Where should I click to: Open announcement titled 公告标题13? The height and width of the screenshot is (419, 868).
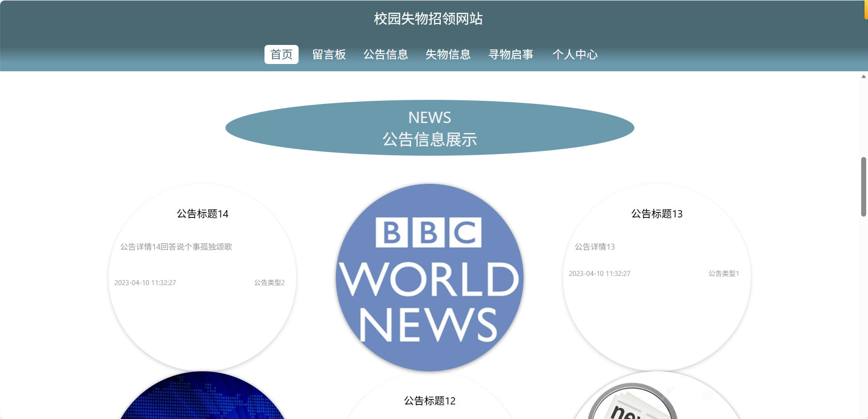[657, 214]
